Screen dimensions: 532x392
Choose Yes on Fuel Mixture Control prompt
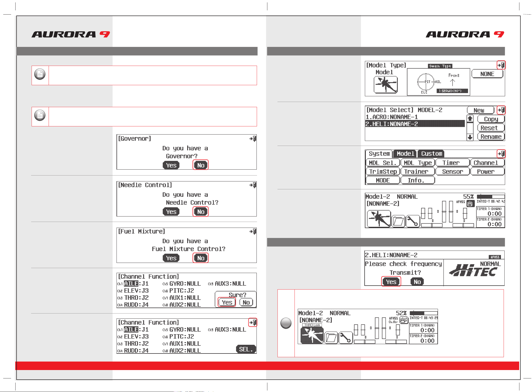tap(171, 258)
